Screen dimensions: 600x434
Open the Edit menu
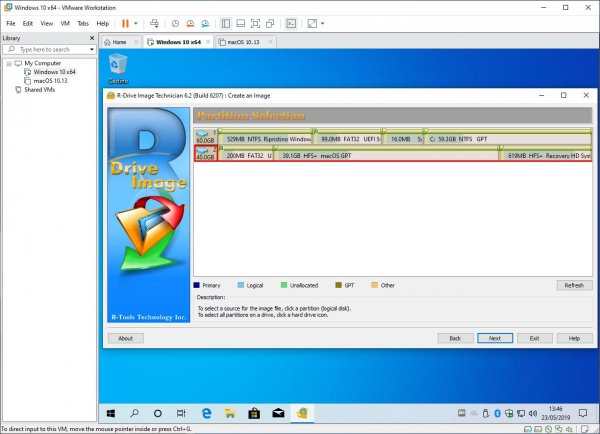[x=28, y=24]
